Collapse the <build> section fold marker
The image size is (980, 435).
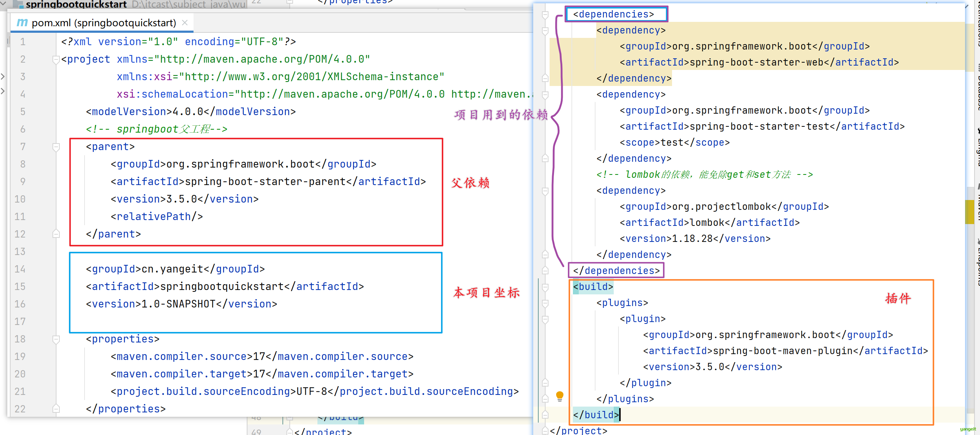(545, 287)
